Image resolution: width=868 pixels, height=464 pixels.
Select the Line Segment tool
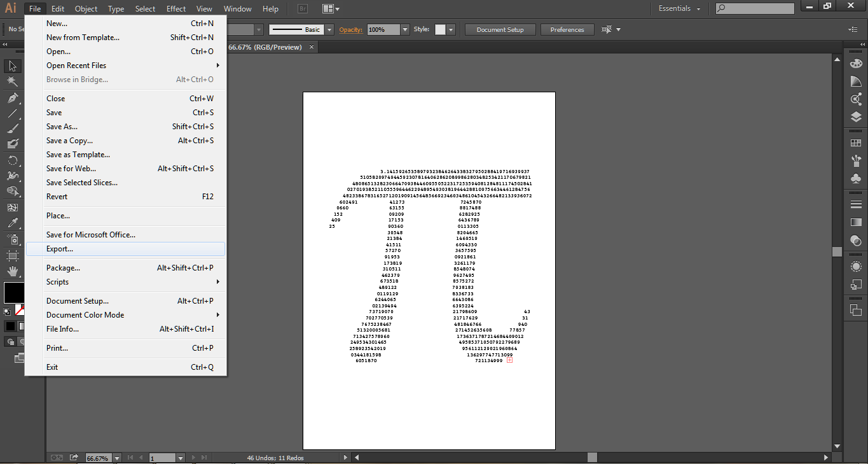(x=12, y=113)
